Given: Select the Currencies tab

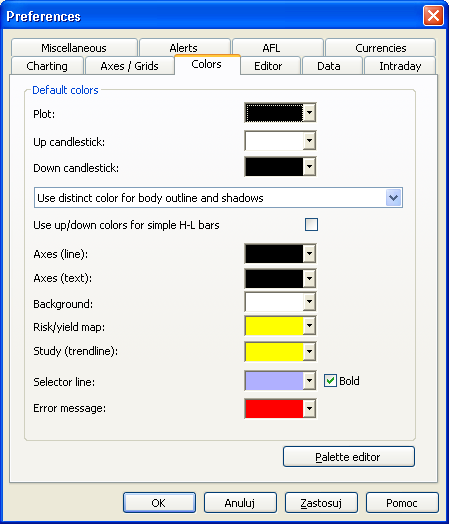Looking at the screenshot, I should pos(381,48).
